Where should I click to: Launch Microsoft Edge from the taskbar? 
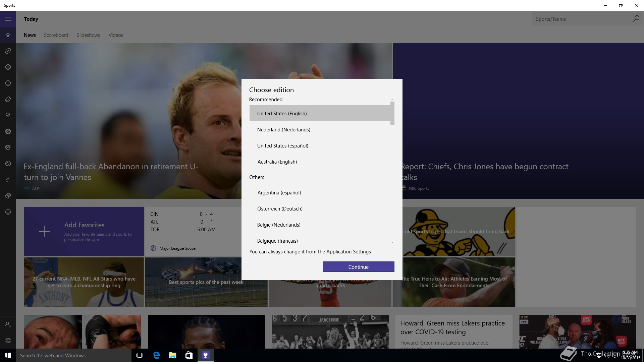pyautogui.click(x=156, y=355)
